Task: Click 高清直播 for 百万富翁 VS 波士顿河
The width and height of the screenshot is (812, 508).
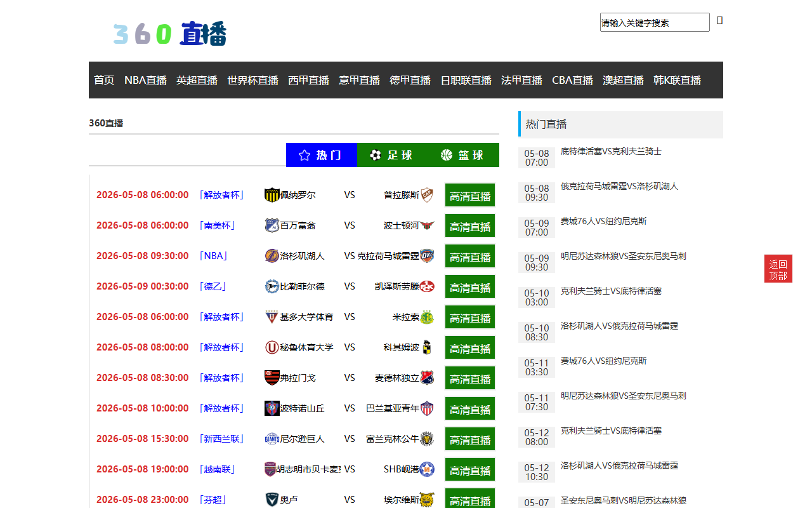Action: coord(470,226)
